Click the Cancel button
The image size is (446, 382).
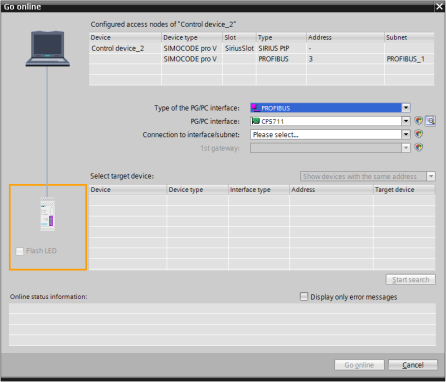pos(413,365)
